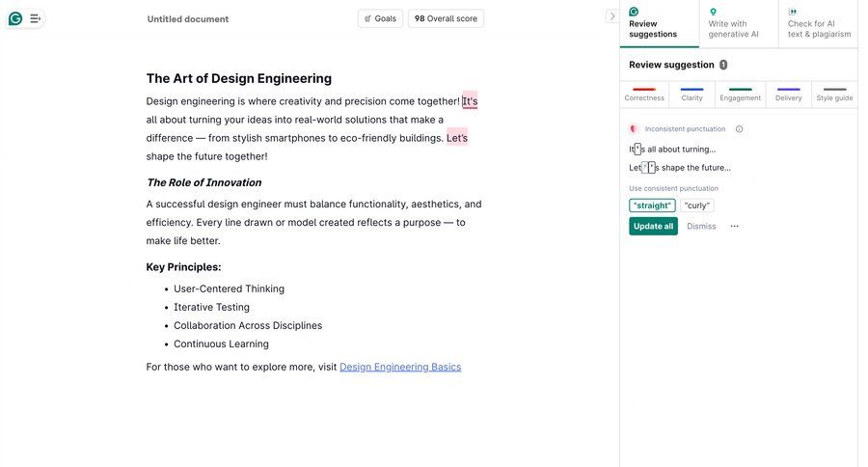Click the User-Centered Thinking bullet
Screen dimensions: 868x467
coord(229,288)
